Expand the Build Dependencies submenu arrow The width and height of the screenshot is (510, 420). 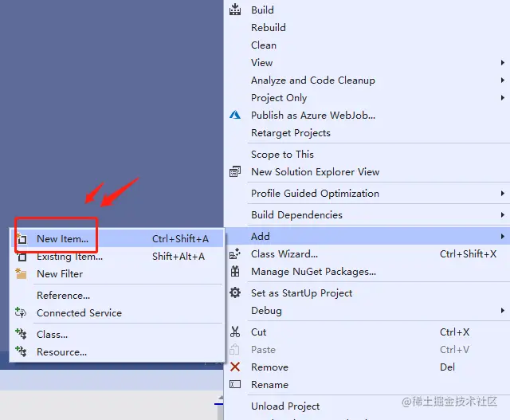click(503, 214)
